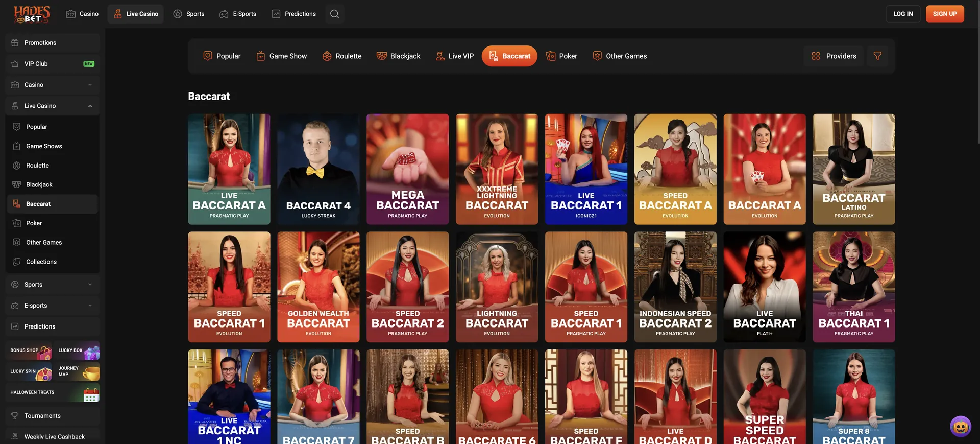Image resolution: width=980 pixels, height=444 pixels.
Task: Click the Tournaments trophy icon
Action: (15, 416)
